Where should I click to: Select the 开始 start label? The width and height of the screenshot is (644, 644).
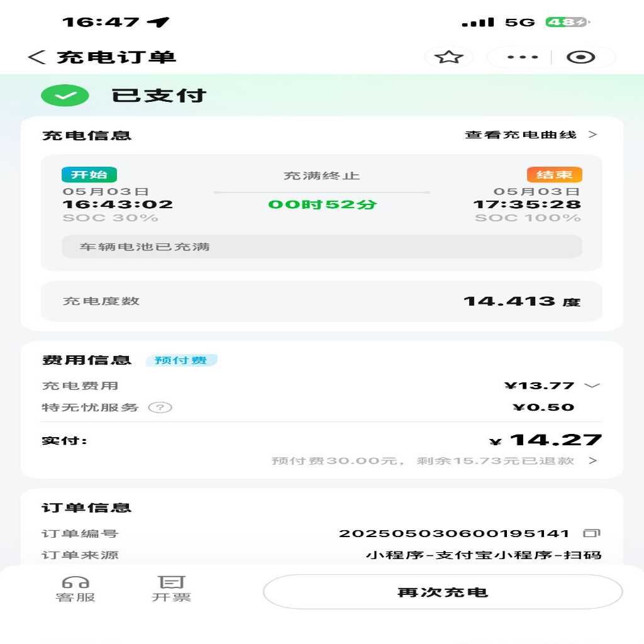click(x=89, y=175)
